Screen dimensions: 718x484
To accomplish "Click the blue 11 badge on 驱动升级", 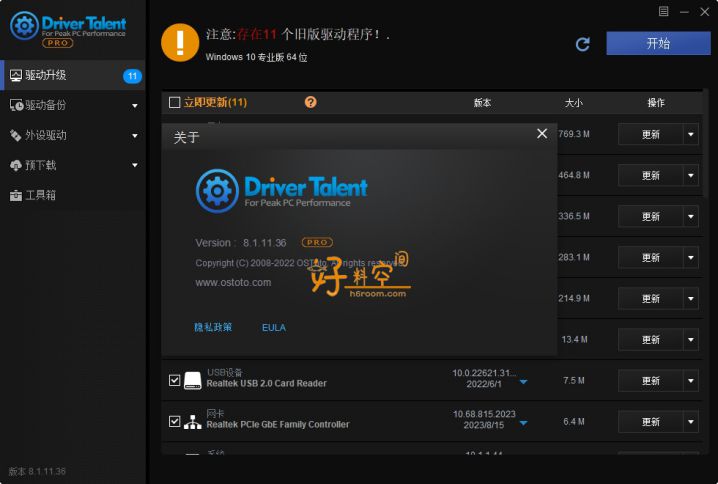I will (x=132, y=76).
